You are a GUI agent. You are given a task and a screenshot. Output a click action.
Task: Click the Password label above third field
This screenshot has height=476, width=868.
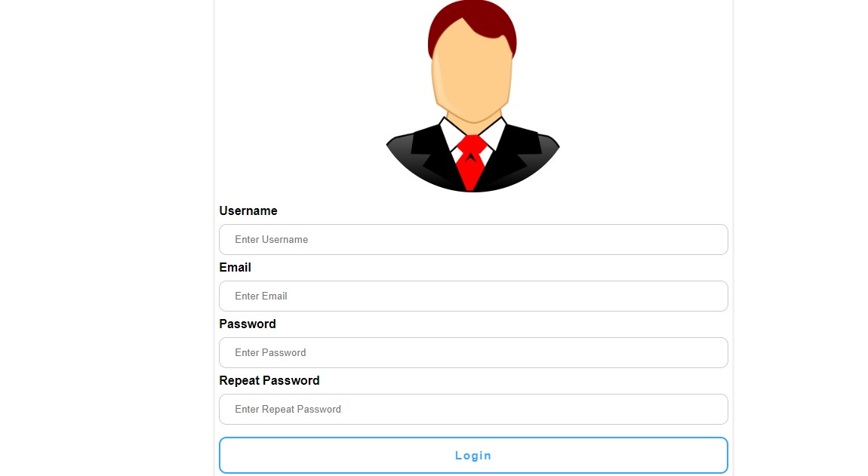point(248,324)
